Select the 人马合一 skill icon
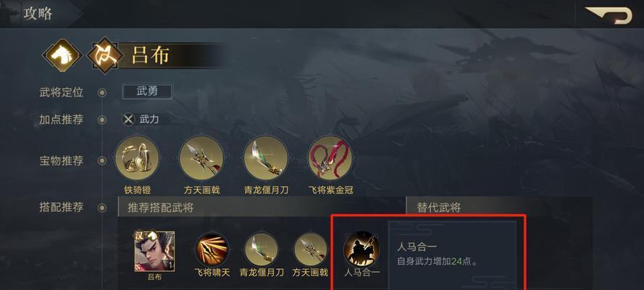 click(361, 249)
